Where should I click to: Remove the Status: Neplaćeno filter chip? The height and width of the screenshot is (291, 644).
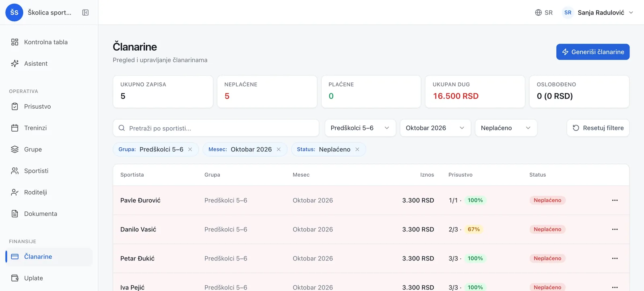click(x=357, y=149)
